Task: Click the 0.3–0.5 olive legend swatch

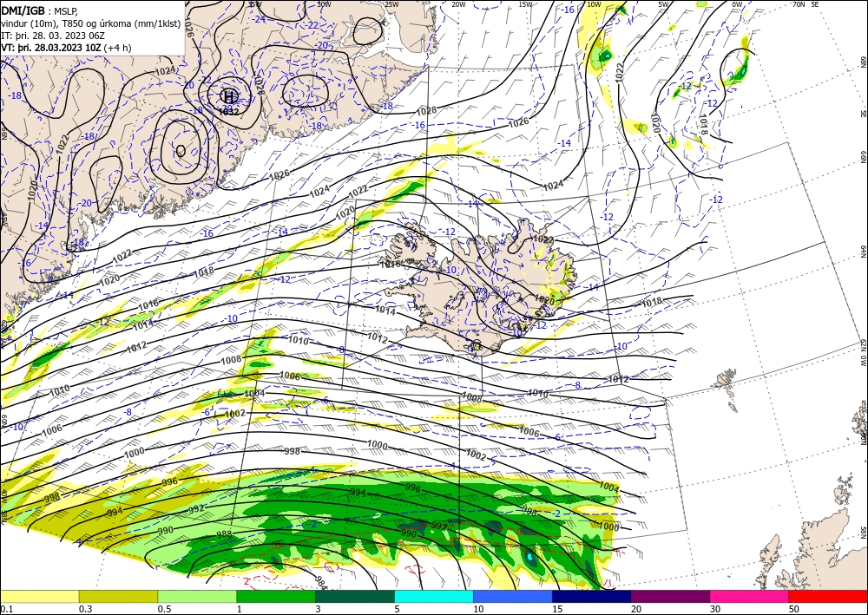Action: click(118, 596)
